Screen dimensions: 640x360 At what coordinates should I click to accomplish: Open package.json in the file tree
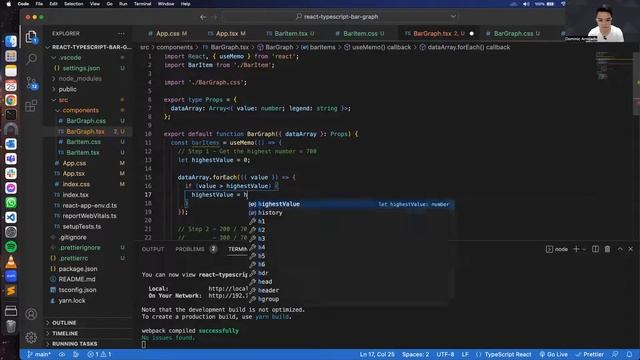[x=78, y=269]
